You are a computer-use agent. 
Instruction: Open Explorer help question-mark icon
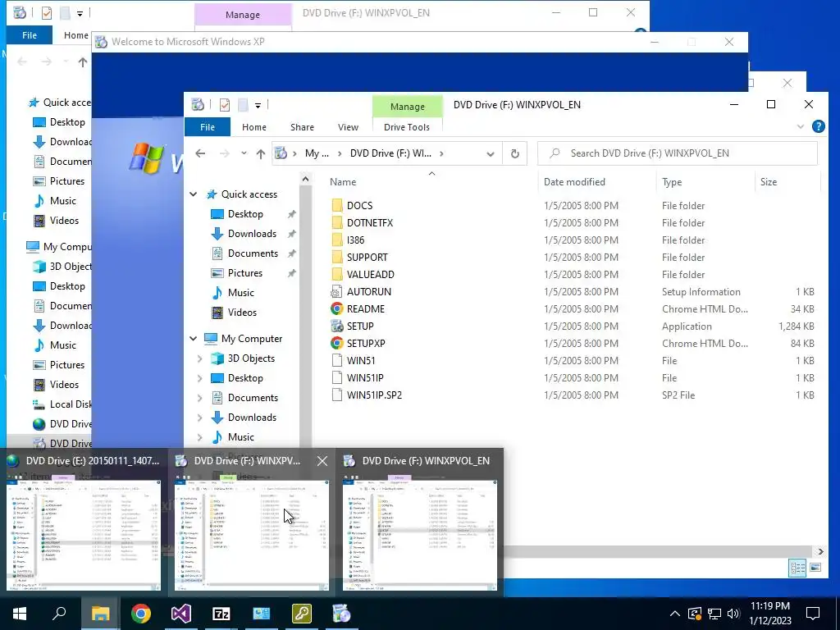[x=818, y=126]
